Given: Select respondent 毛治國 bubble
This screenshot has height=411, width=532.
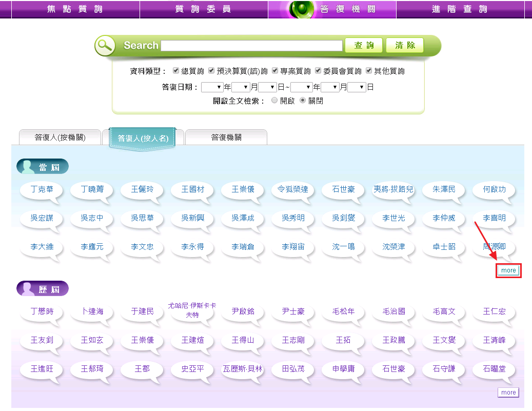Looking at the screenshot, I should [394, 311].
